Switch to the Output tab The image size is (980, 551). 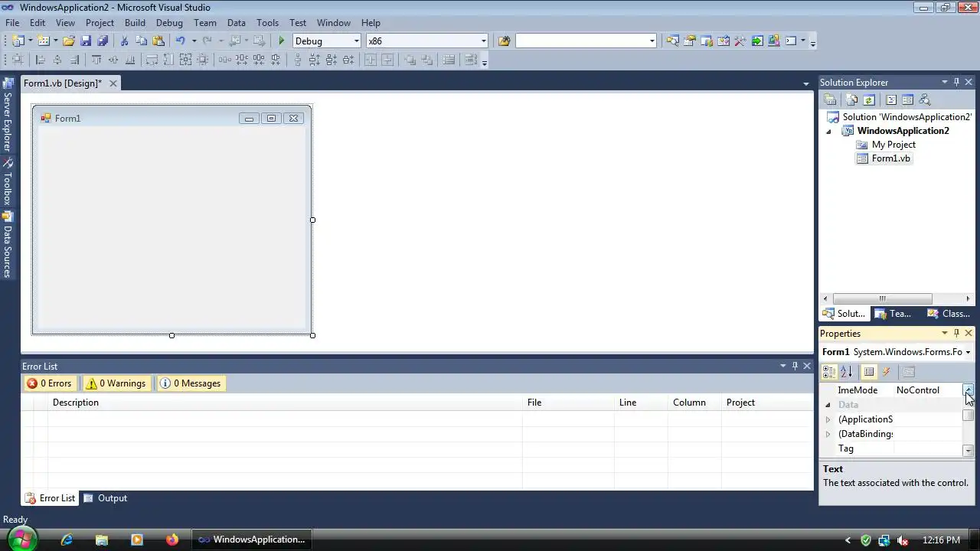pos(105,498)
